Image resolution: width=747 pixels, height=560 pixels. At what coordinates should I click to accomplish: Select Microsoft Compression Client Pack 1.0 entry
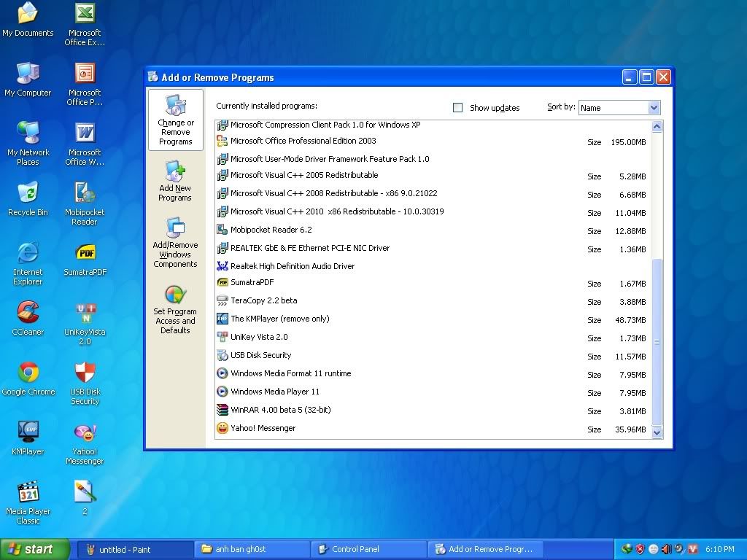tap(433, 125)
